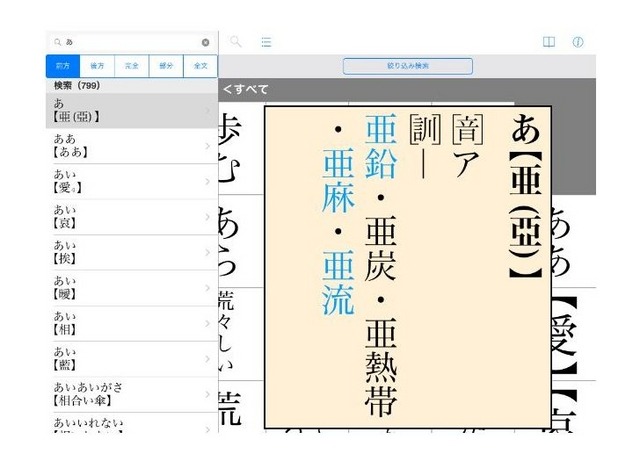640x461 pixels.
Task: Click the 絞り込み検索 button
Action: coord(408,66)
